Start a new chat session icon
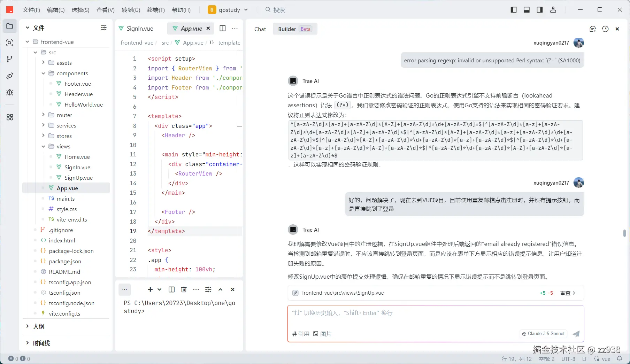This screenshot has height=364, width=630. (x=593, y=29)
